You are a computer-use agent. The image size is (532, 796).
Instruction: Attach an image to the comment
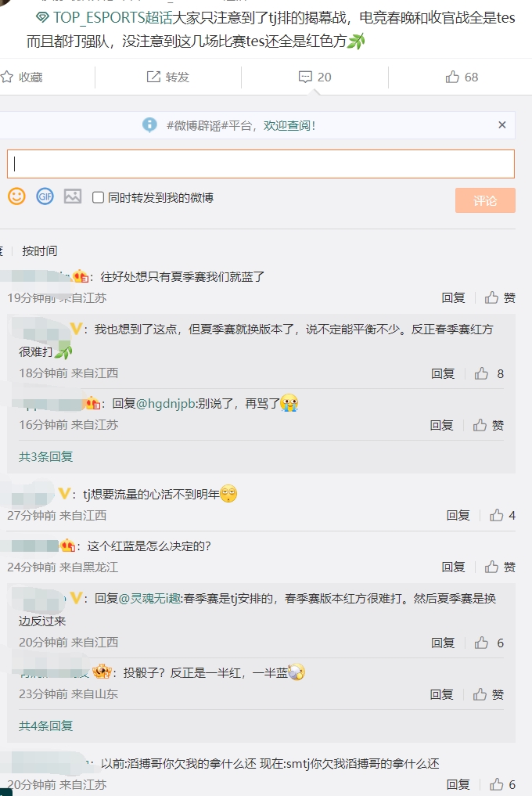coord(73,196)
